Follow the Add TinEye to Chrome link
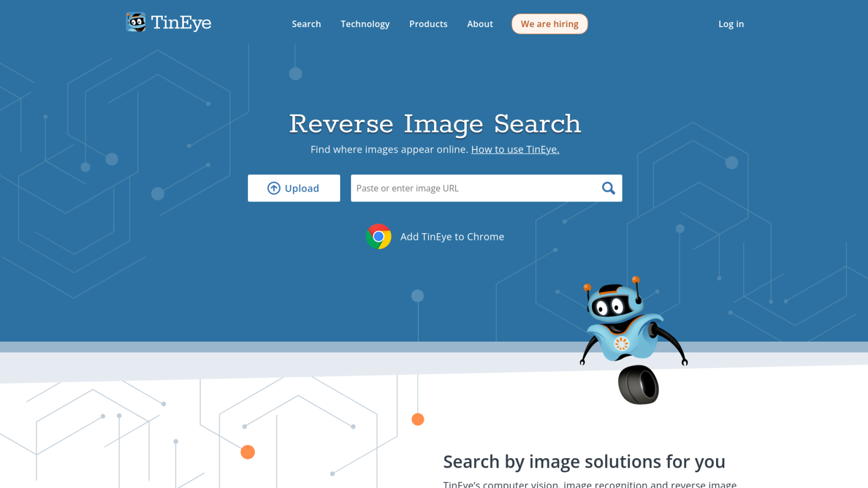 coord(452,237)
